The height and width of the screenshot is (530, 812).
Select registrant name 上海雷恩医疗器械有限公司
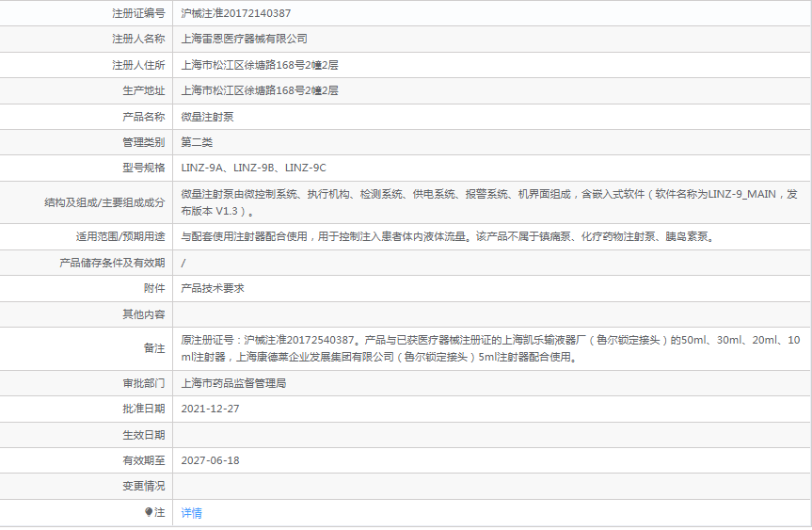click(x=244, y=39)
